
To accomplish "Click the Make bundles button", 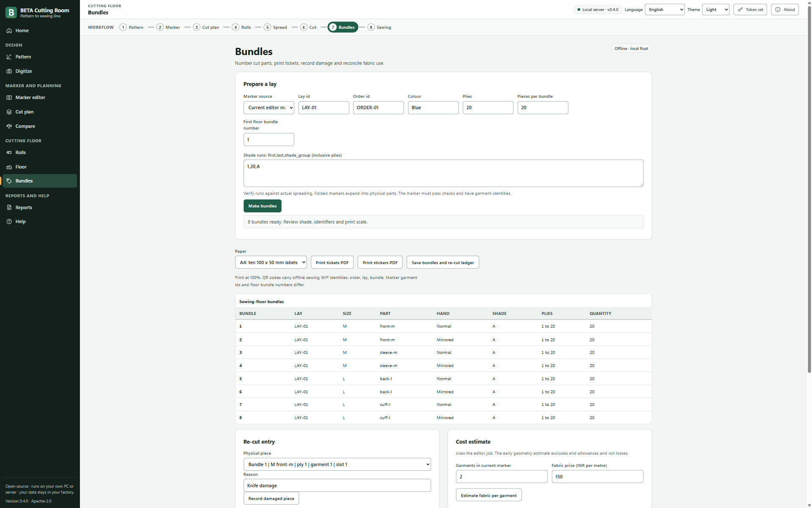I will (262, 206).
